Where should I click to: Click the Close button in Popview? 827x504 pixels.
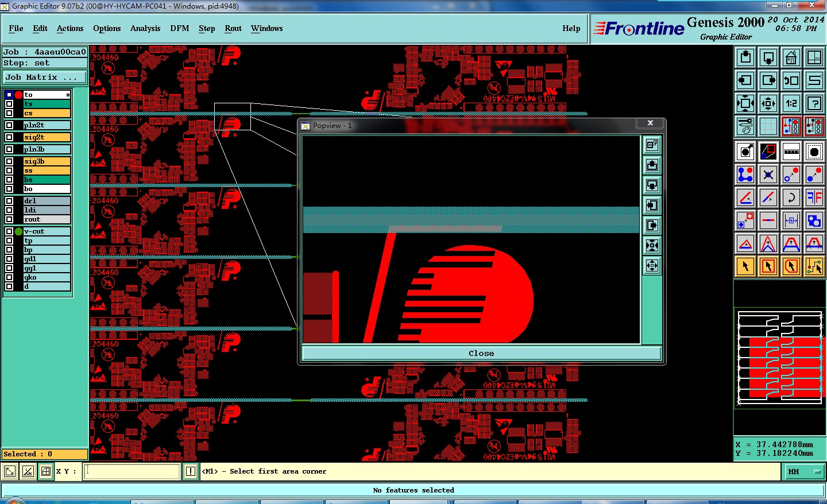[481, 354]
